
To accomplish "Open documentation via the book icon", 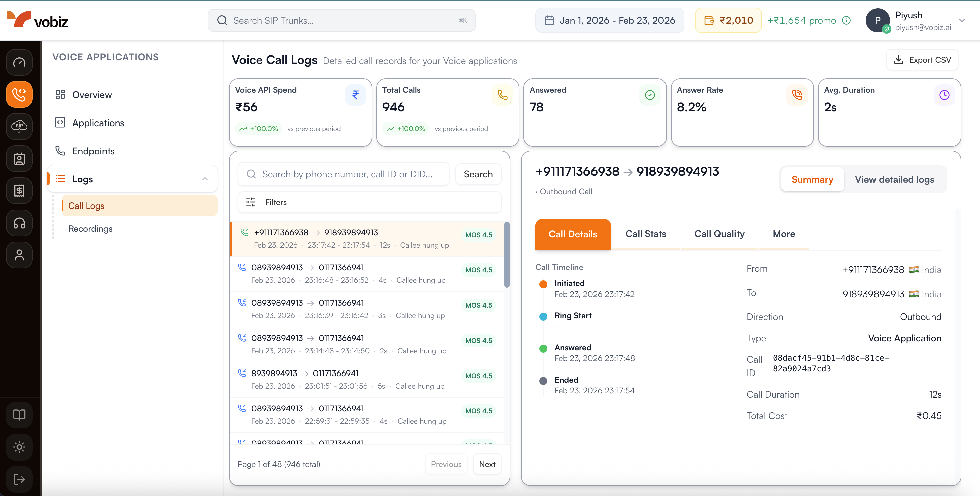I will click(x=19, y=414).
